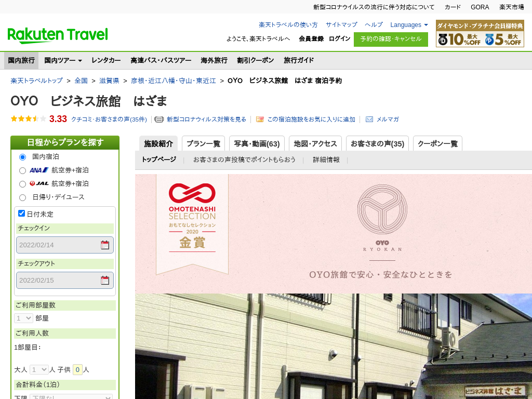Open the adult count dropdown

(x=39, y=369)
